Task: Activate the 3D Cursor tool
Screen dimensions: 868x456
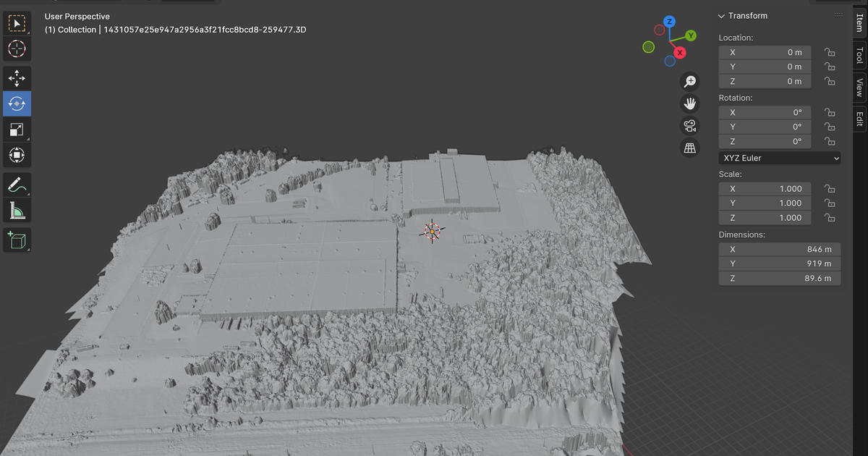Action: click(17, 49)
